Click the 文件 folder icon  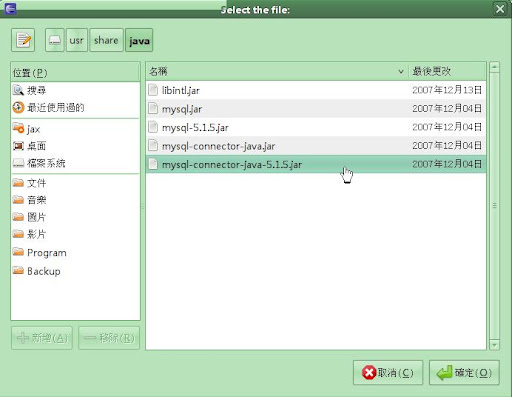point(18,182)
